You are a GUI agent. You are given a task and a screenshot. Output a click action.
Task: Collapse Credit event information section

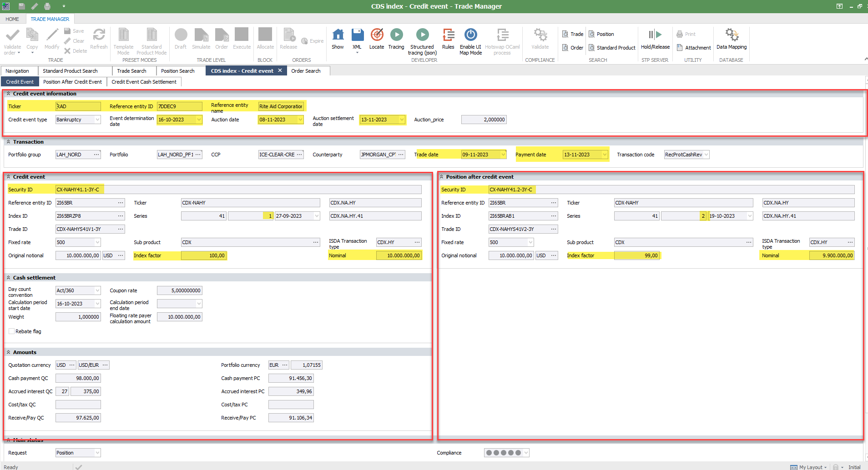[8, 94]
